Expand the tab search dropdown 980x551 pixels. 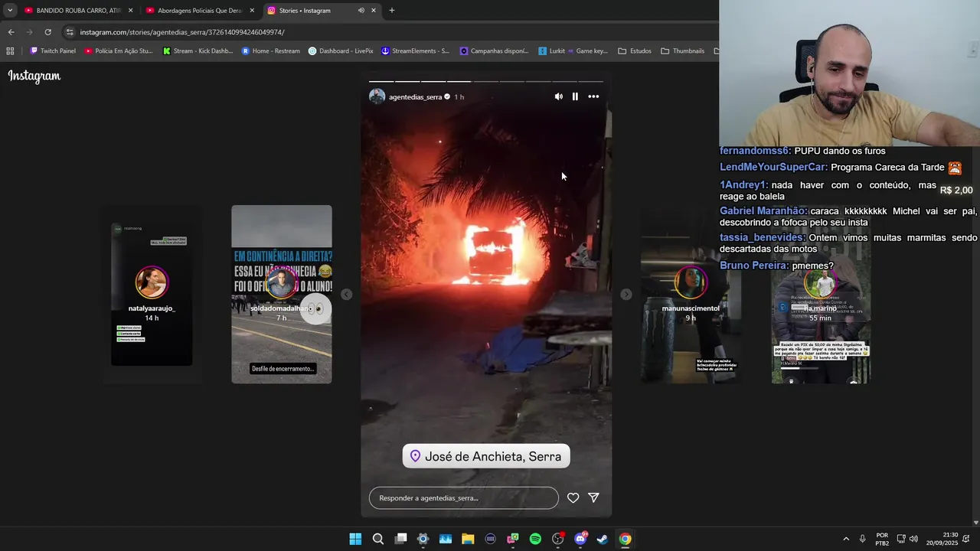[x=10, y=11]
